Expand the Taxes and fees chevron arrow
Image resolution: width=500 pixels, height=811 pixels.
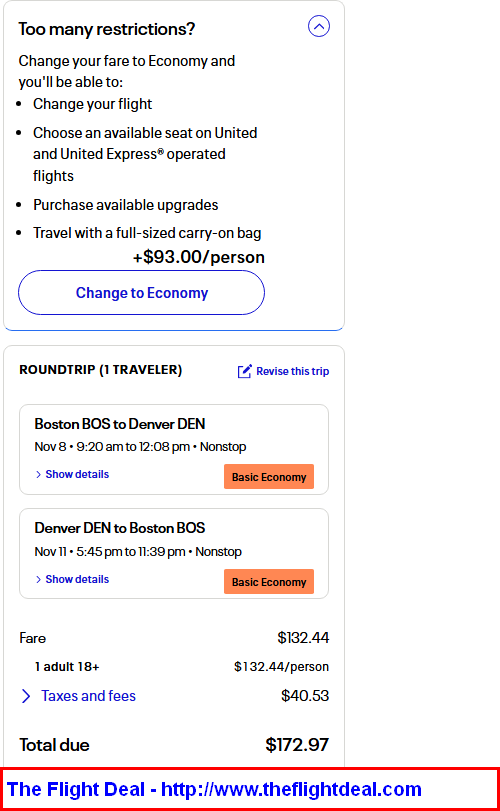click(26, 696)
